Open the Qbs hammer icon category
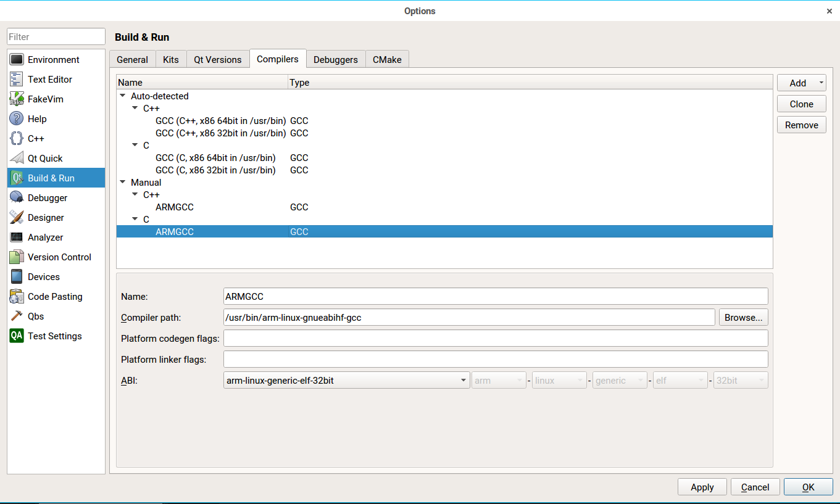The height and width of the screenshot is (504, 840). 17,316
